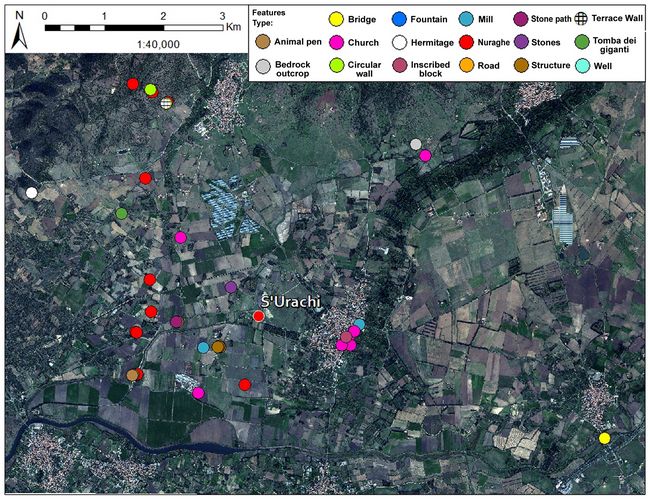Select the pink Church marker beside the Bedrock marker
This screenshot has width=650, height=500.
(425, 156)
